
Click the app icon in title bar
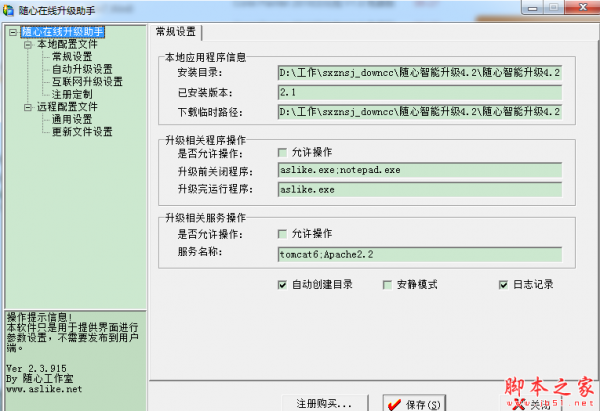click(8, 10)
